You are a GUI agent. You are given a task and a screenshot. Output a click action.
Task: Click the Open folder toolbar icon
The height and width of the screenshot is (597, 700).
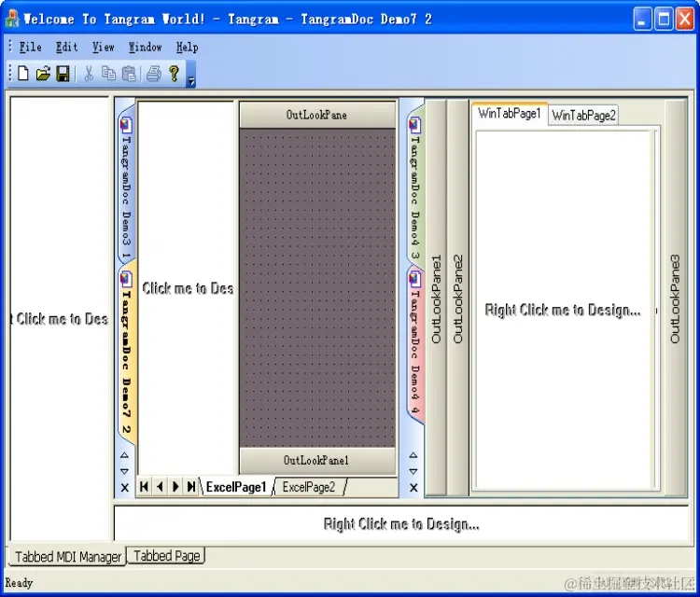pos(43,73)
